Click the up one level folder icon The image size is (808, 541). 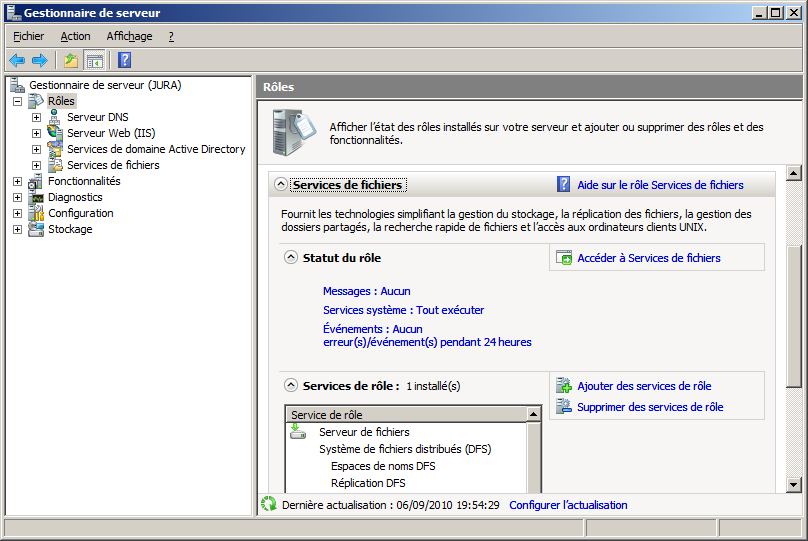click(71, 60)
